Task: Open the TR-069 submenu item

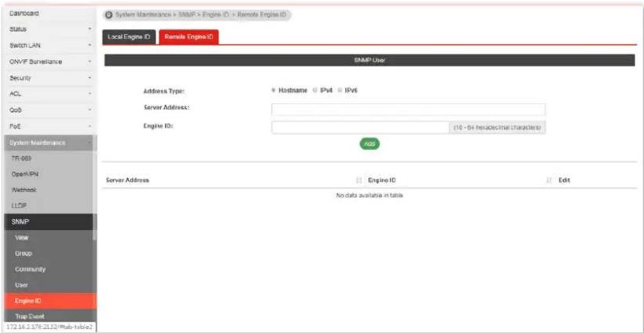Action: coord(48,158)
